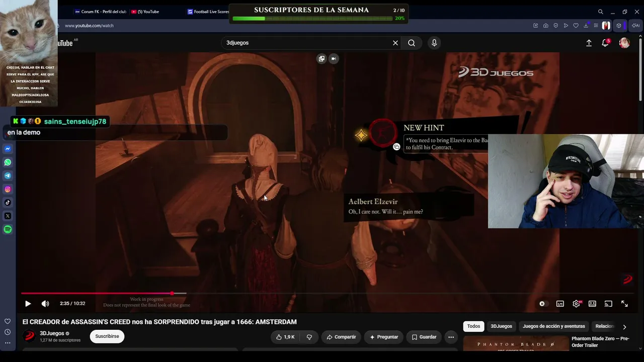Image resolution: width=644 pixels, height=362 pixels.
Task: Expand more filter chips with right arrow
Action: pyautogui.click(x=624, y=327)
